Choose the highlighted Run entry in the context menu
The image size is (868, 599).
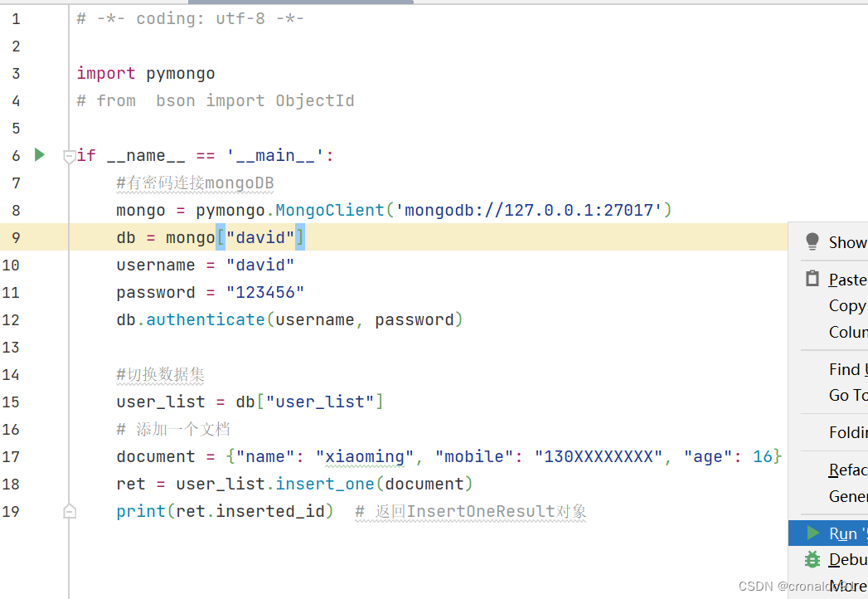tap(828, 533)
